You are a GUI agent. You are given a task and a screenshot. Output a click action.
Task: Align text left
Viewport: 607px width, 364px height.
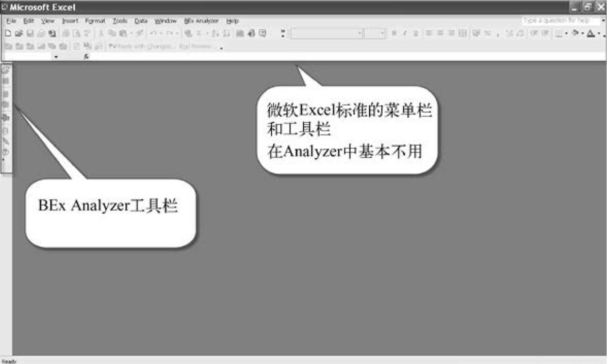click(429, 34)
